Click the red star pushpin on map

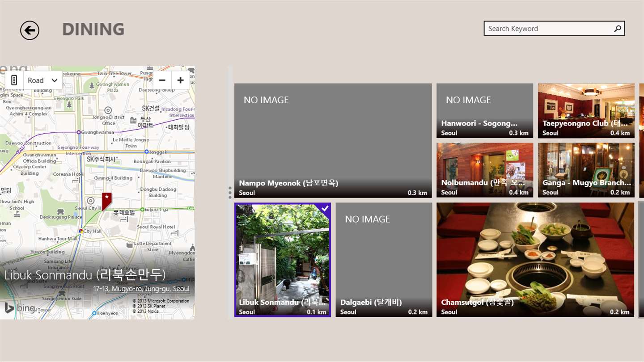click(x=106, y=201)
